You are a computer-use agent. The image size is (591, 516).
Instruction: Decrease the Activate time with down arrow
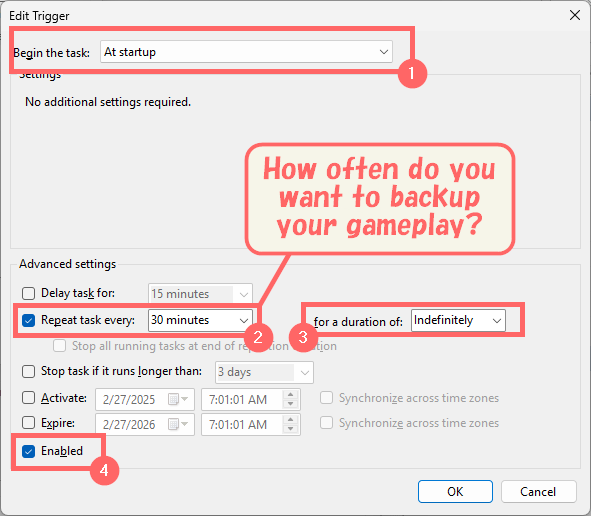coord(290,404)
